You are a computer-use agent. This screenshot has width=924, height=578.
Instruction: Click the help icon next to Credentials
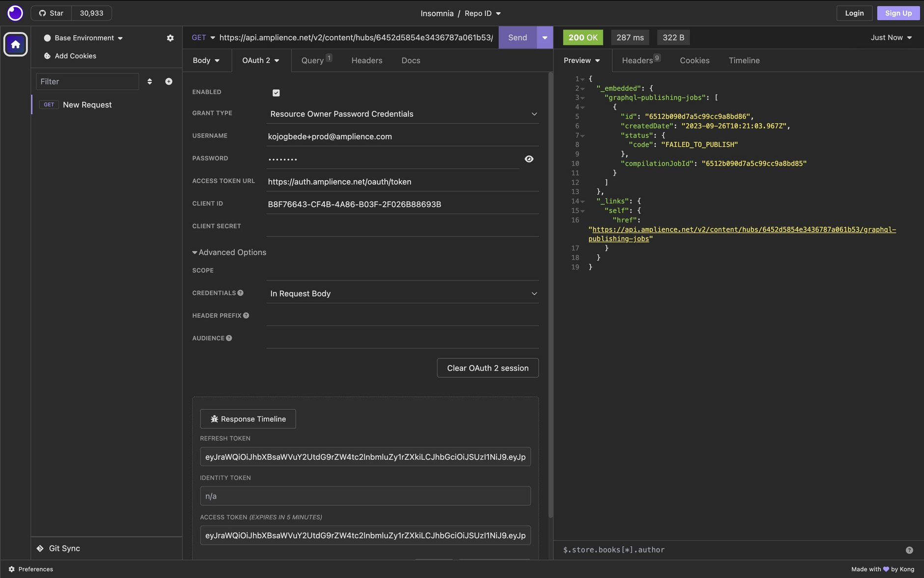(x=240, y=293)
